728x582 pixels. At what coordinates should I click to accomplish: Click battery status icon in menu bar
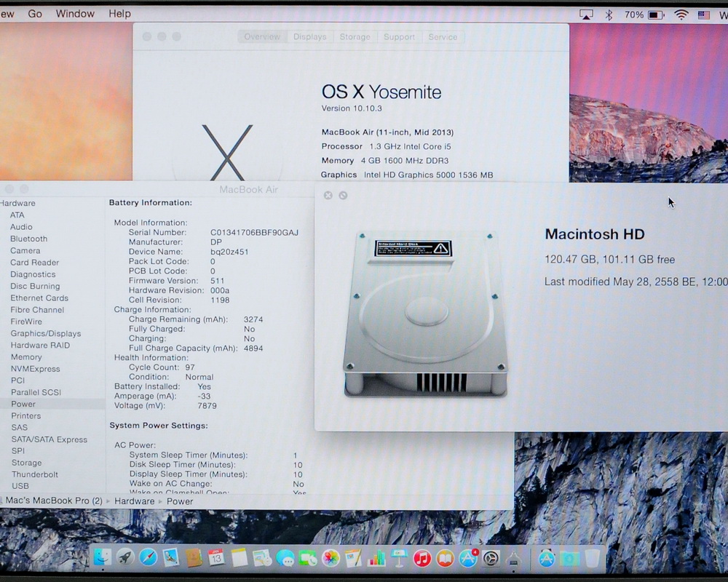656,15
